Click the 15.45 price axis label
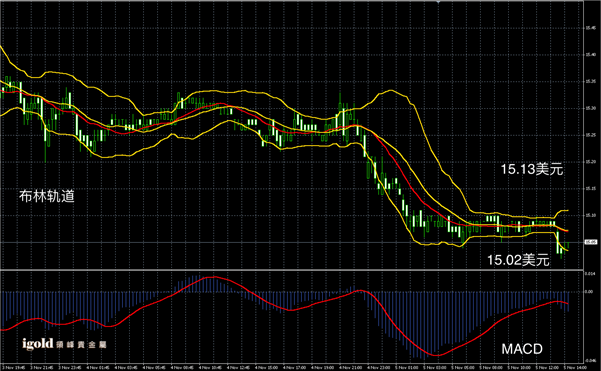 point(591,28)
